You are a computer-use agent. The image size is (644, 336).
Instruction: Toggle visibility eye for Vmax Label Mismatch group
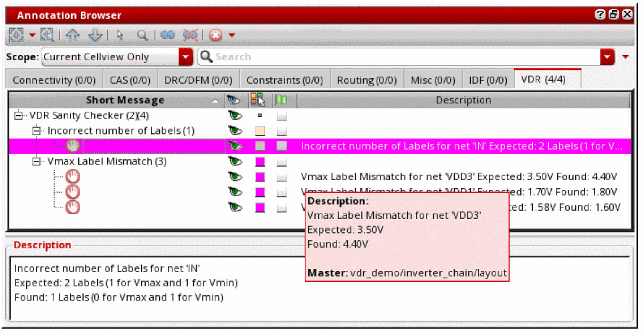click(235, 161)
